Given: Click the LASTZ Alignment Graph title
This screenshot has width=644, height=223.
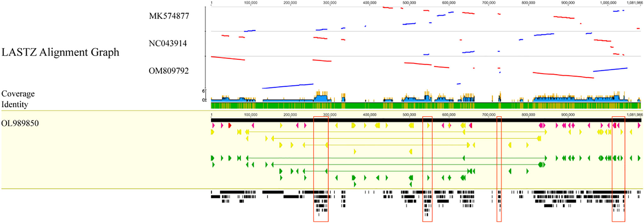Looking at the screenshot, I should [x=60, y=52].
